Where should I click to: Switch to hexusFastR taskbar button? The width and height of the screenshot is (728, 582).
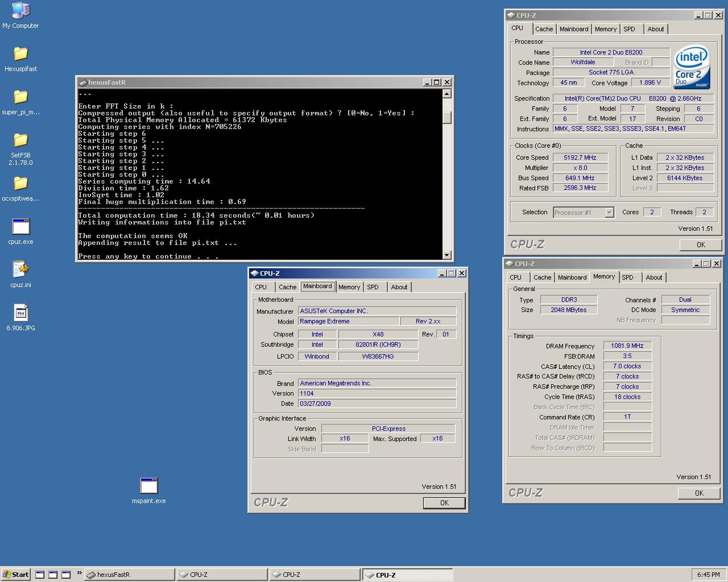tap(129, 575)
